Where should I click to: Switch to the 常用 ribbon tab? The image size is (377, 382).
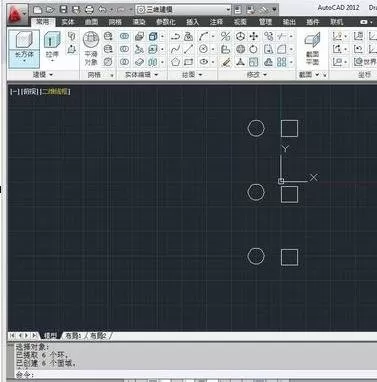pyautogui.click(x=43, y=22)
